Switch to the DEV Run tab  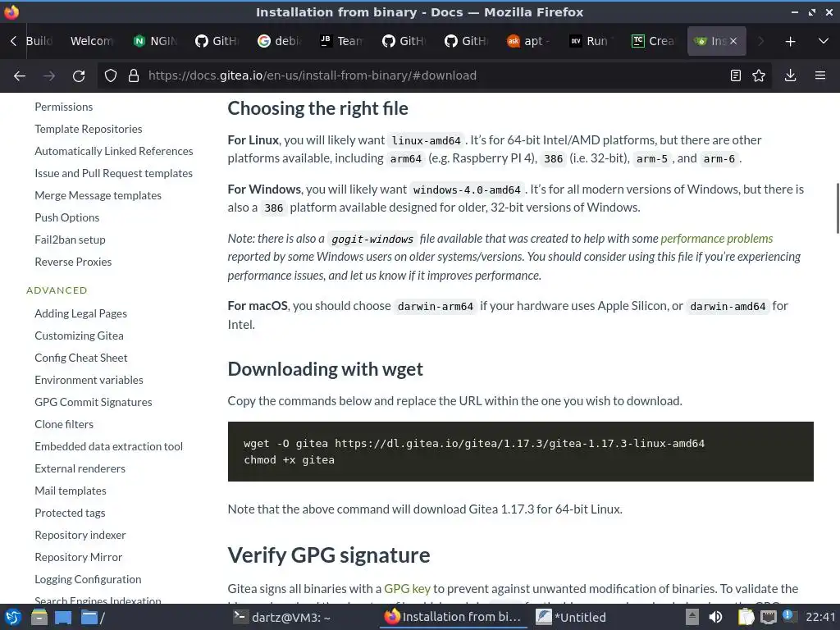click(591, 41)
